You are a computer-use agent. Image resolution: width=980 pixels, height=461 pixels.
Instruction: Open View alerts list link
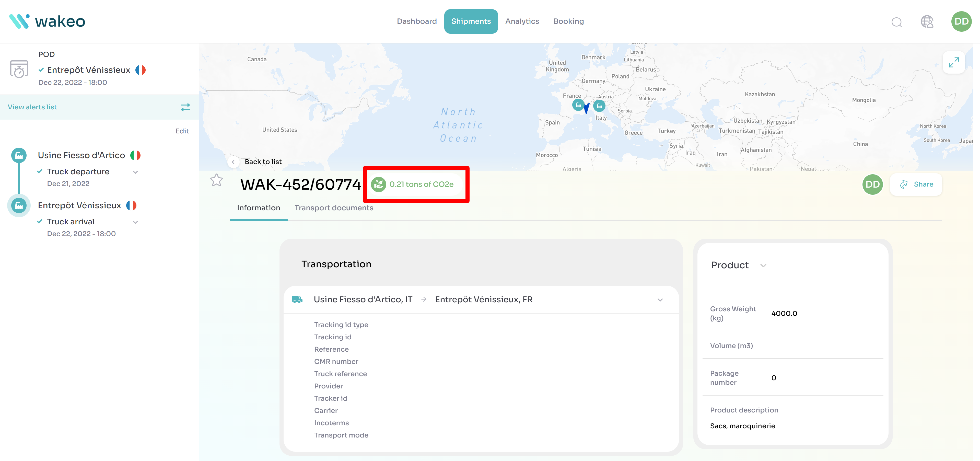[x=32, y=107]
